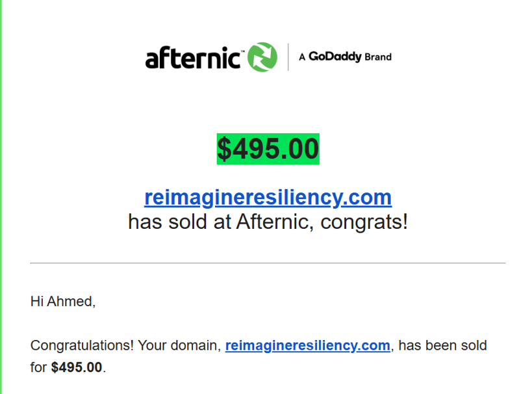This screenshot has width=532, height=394.
Task: Click the green highlighted $495.00 price
Action: [x=268, y=149]
